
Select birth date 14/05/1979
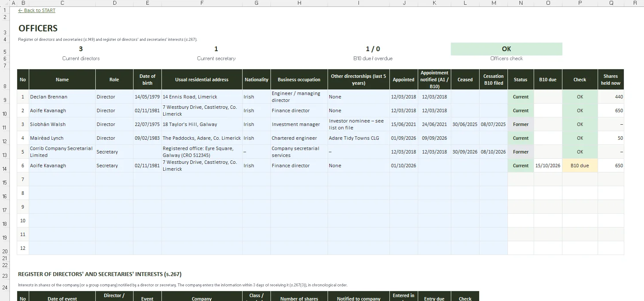coord(147,97)
